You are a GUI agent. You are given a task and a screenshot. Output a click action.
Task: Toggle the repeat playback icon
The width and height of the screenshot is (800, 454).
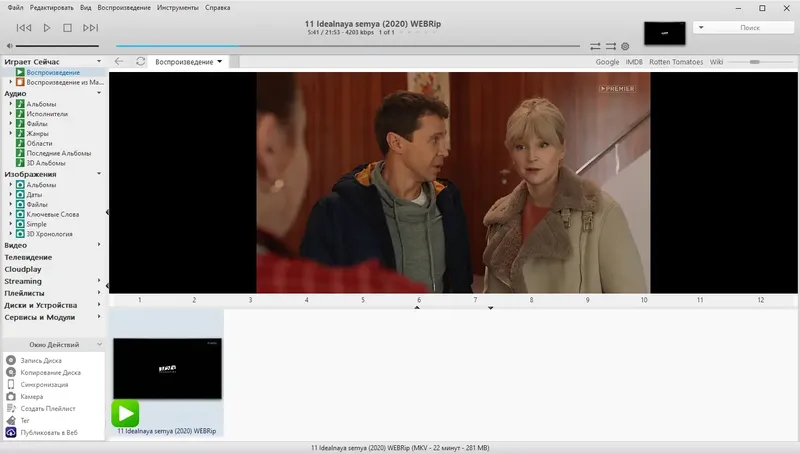tap(595, 46)
